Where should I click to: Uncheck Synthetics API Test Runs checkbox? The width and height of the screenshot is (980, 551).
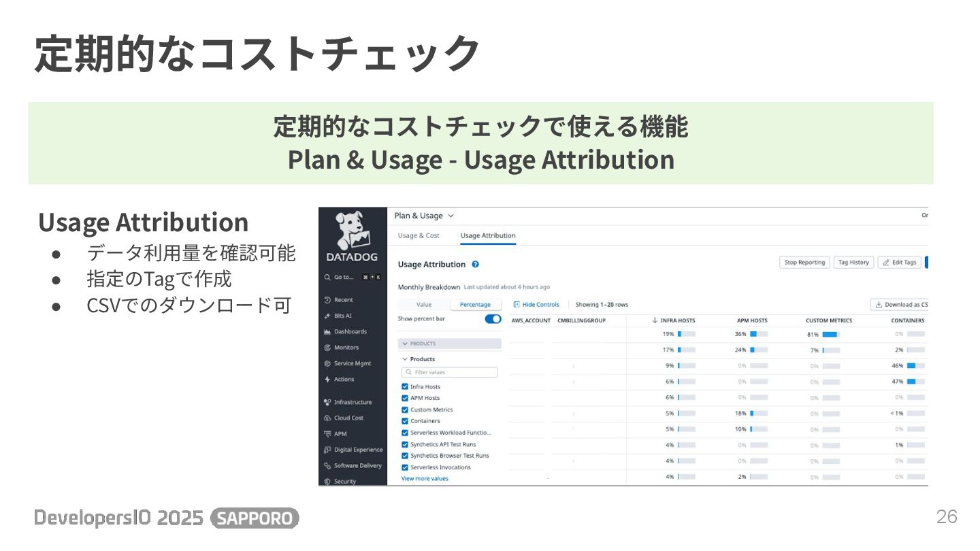405,444
